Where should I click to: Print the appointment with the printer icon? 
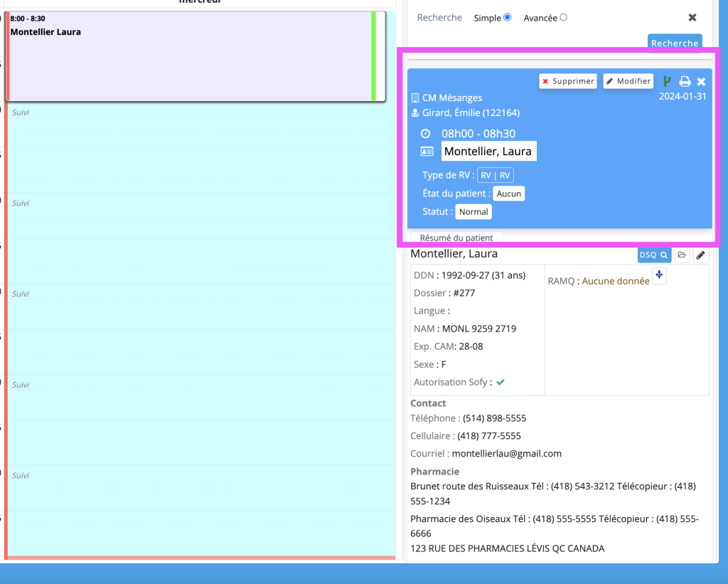coord(685,81)
